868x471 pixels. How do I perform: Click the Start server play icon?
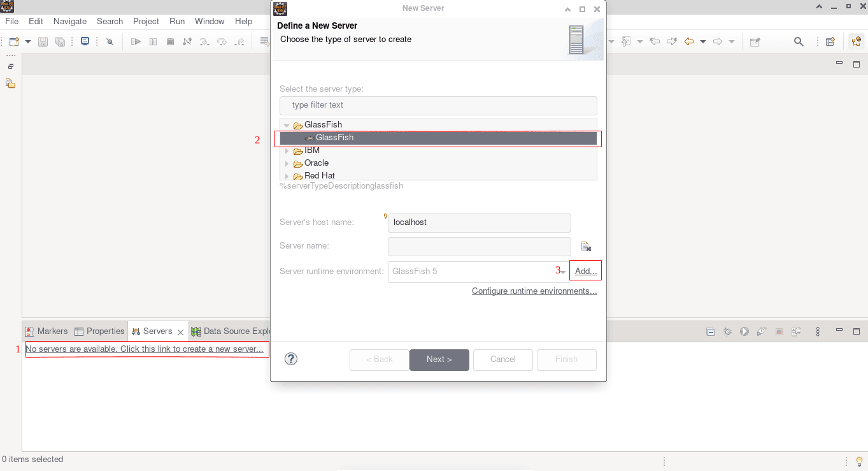click(x=744, y=331)
